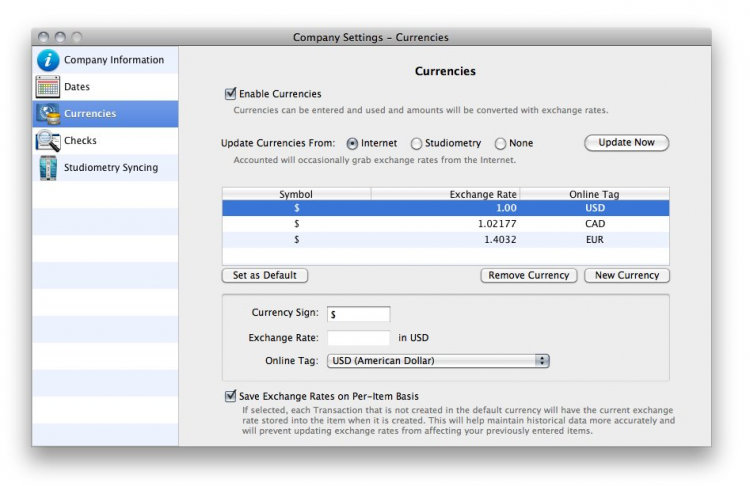Focus the Exchange Rate input field
Screen dimensions: 750x486
tap(358, 338)
